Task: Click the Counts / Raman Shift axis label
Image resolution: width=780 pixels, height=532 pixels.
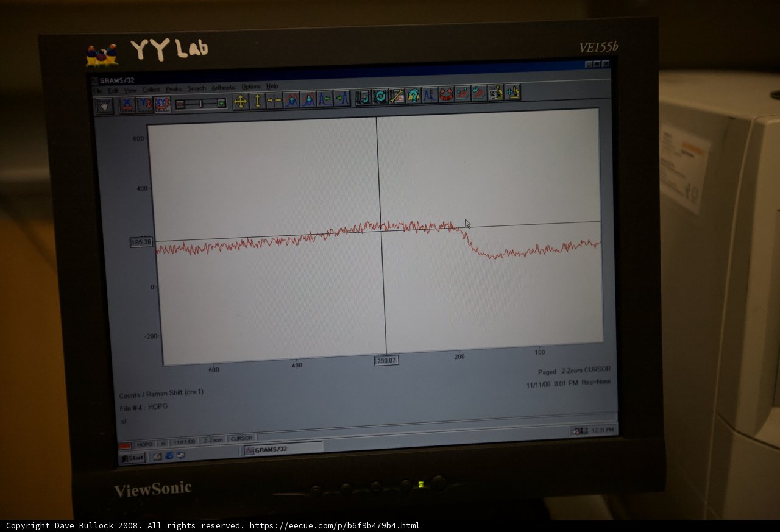Action: pos(161,393)
